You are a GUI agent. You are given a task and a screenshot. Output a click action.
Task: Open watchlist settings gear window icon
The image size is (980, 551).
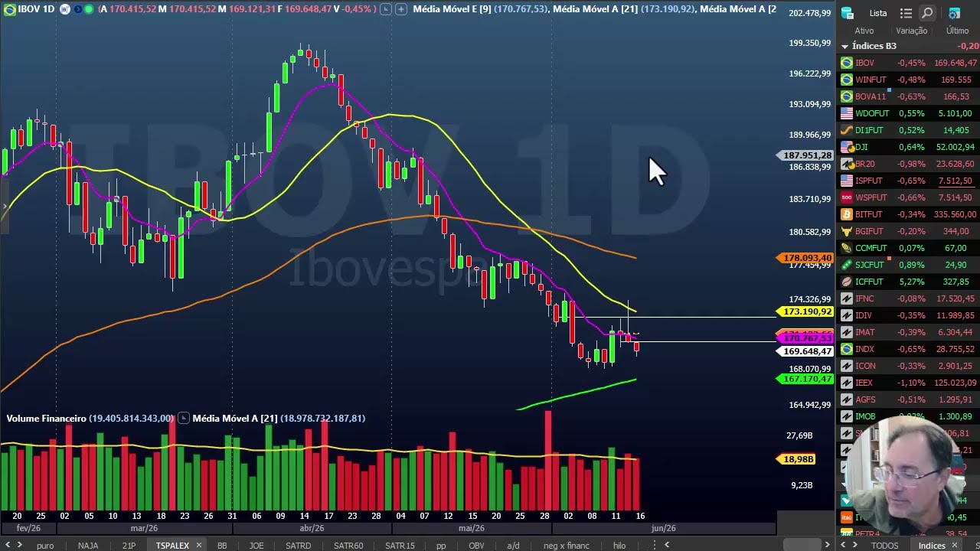(x=954, y=13)
